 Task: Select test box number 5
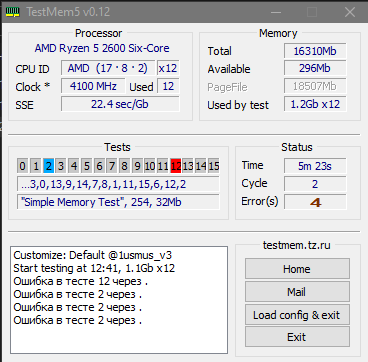[86, 166]
